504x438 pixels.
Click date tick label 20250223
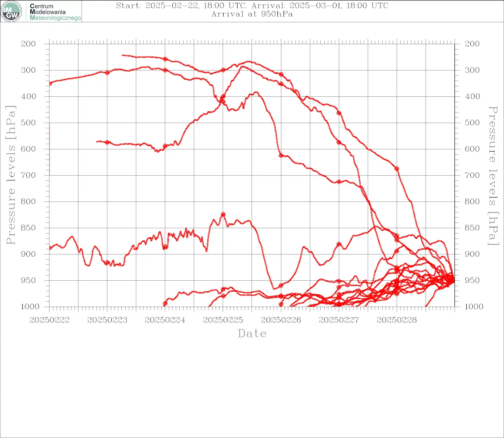click(107, 320)
